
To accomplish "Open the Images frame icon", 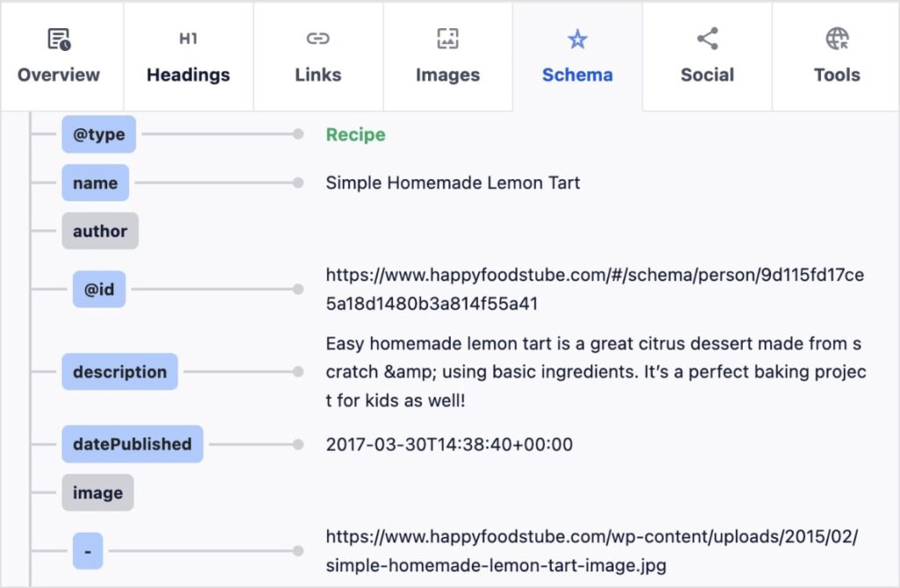I will (447, 38).
